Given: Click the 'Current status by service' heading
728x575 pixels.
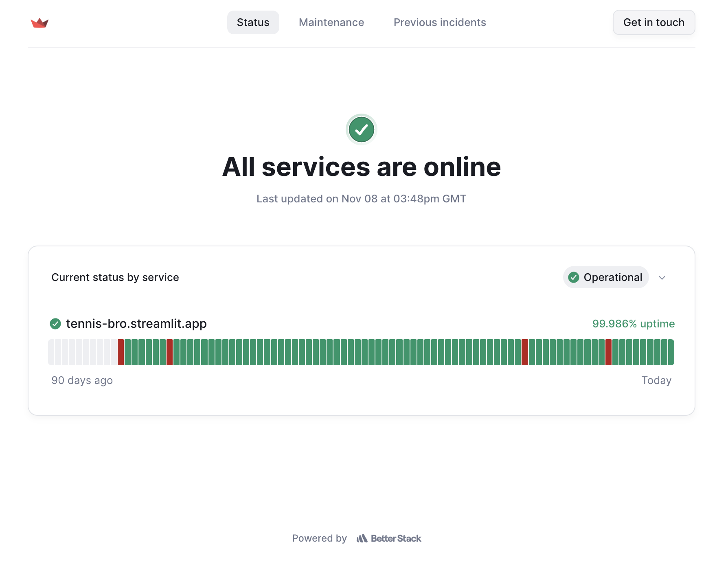Looking at the screenshot, I should [115, 277].
